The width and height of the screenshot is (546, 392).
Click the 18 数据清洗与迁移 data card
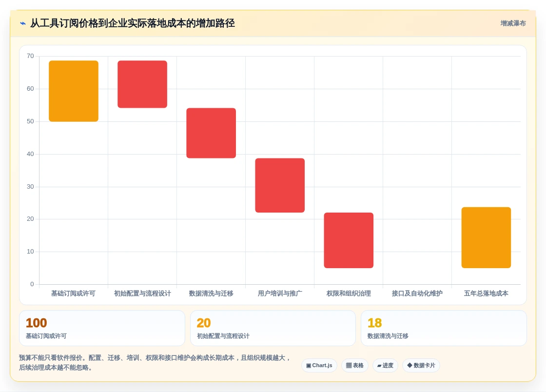[x=444, y=328]
